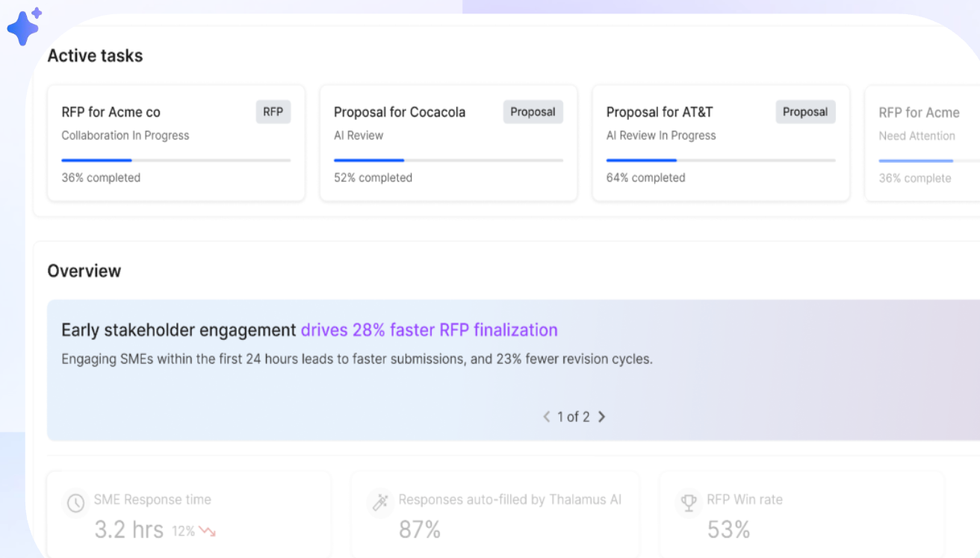
Task: Click the '1 of 2' page indicator
Action: pos(574,417)
